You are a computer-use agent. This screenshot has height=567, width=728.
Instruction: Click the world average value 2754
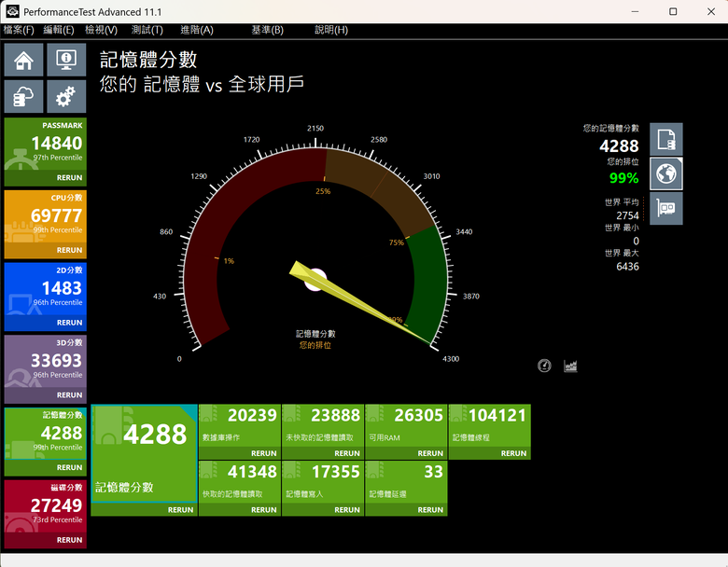tap(627, 215)
